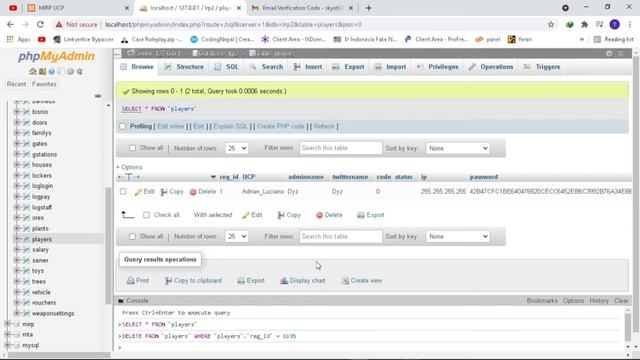Click the Edit inline link

coord(171,126)
